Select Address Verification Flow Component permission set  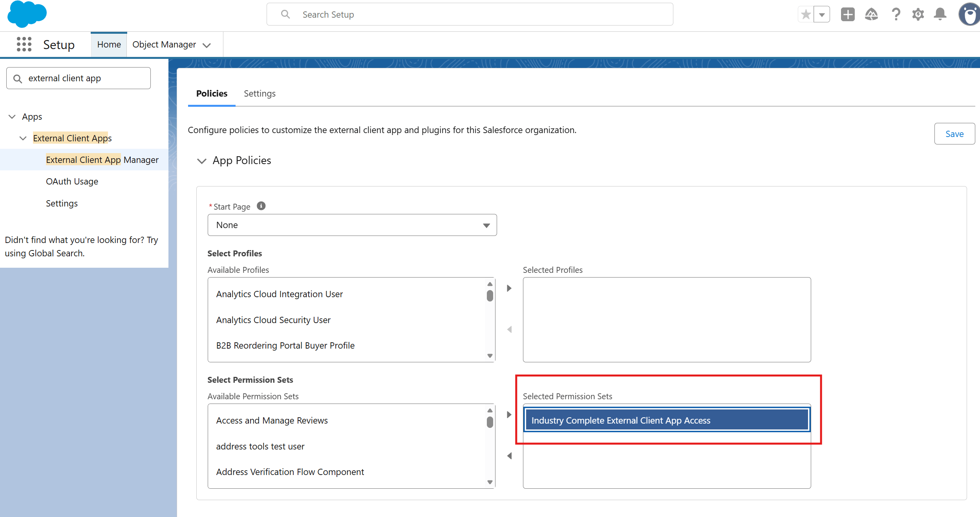[x=346, y=472]
